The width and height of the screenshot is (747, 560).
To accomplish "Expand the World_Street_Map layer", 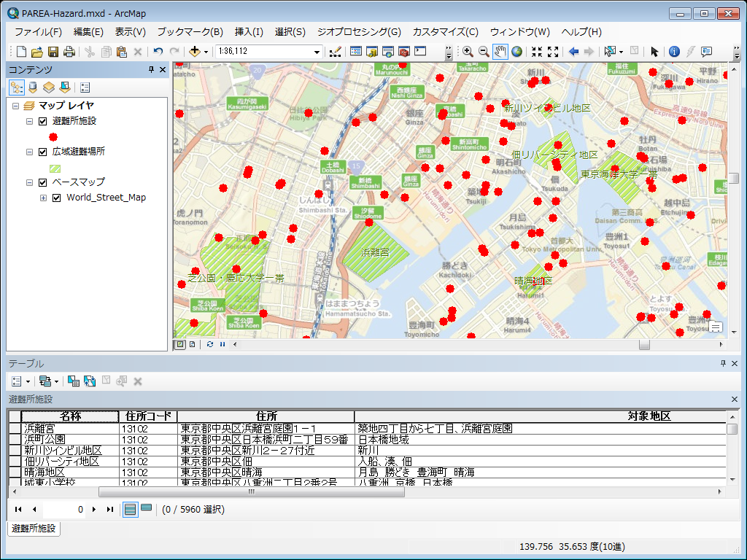I will point(43,198).
